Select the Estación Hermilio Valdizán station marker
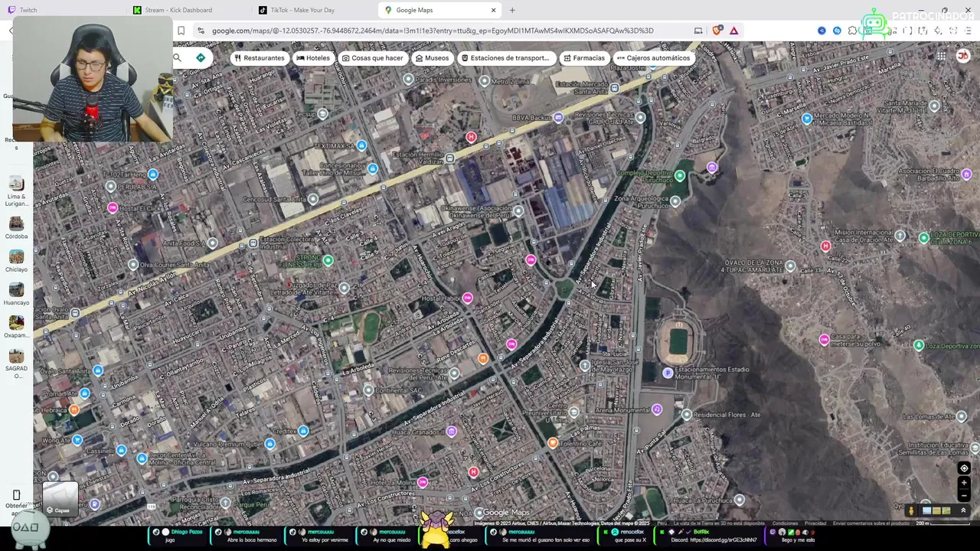This screenshot has width=980, height=551. point(450,158)
